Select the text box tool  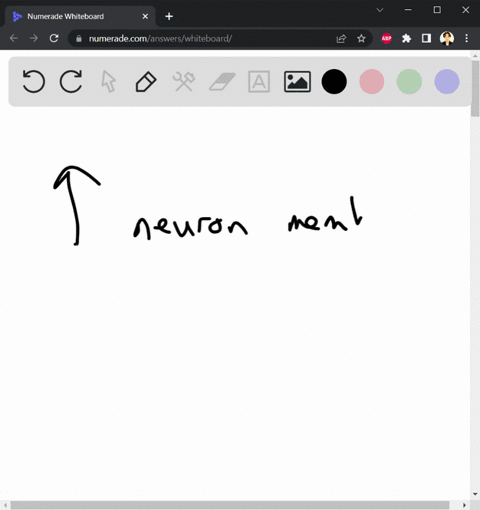[259, 81]
